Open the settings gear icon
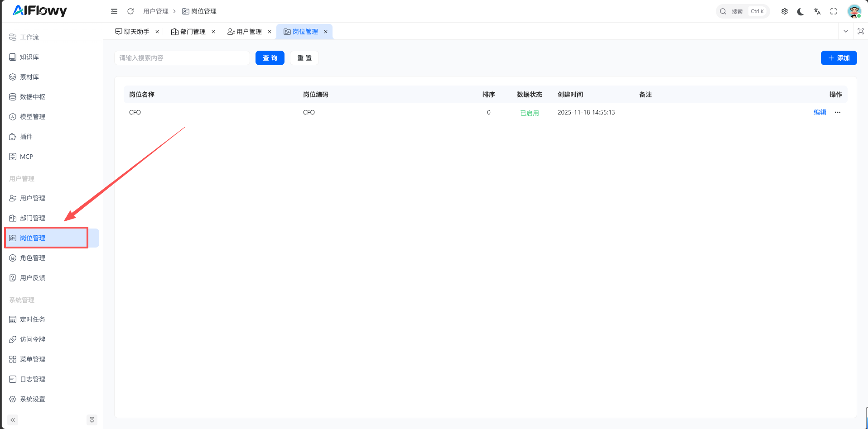This screenshot has width=868, height=429. (785, 11)
